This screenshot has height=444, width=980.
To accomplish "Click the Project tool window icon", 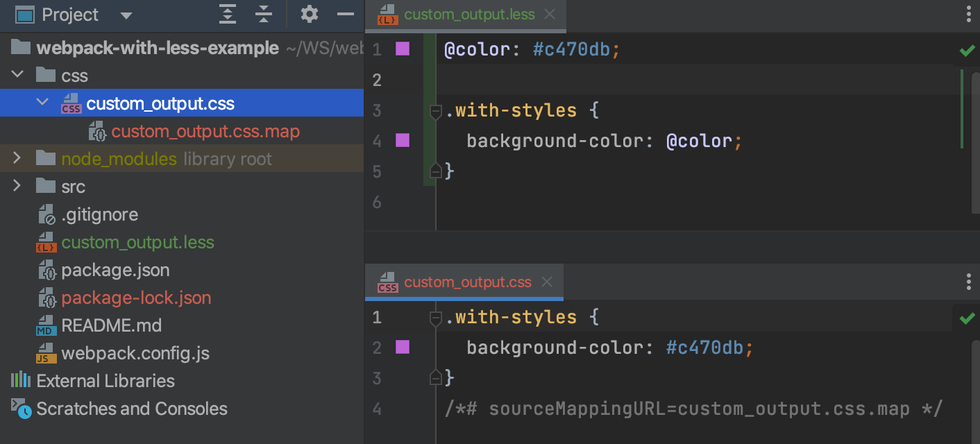I will point(25,14).
